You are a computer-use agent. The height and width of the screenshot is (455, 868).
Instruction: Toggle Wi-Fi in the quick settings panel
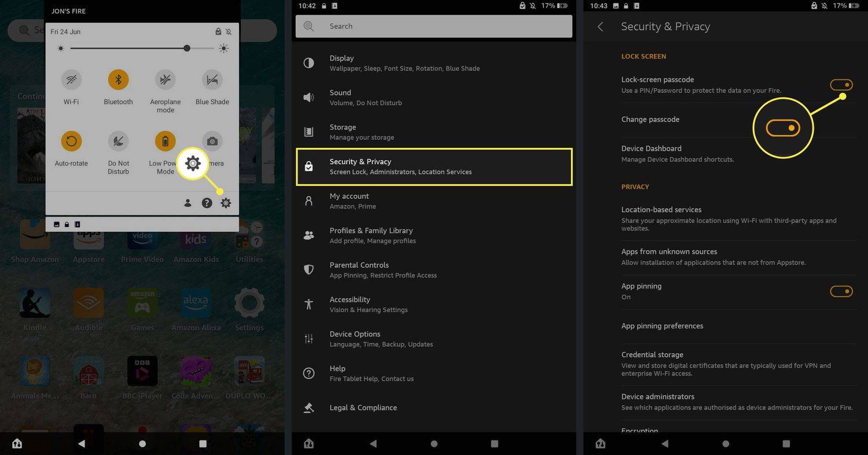point(71,79)
